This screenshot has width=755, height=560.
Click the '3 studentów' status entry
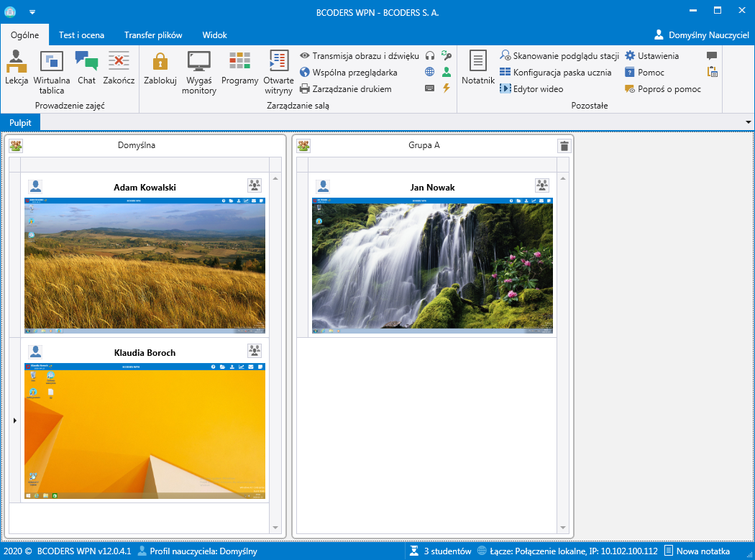[441, 551]
